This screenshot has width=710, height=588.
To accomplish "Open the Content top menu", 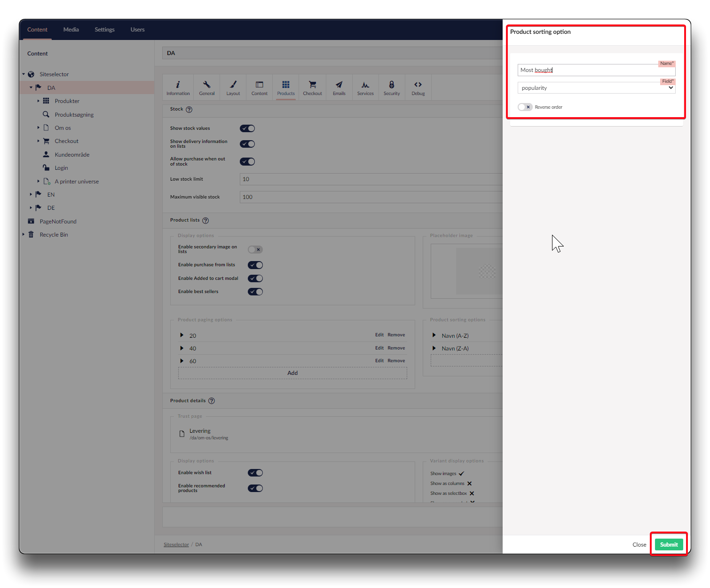I will pyautogui.click(x=37, y=30).
